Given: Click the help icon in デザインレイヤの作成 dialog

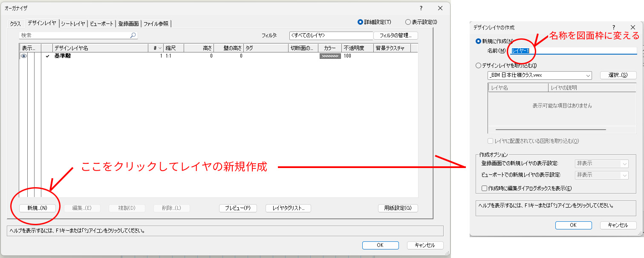Looking at the screenshot, I should pos(613,27).
